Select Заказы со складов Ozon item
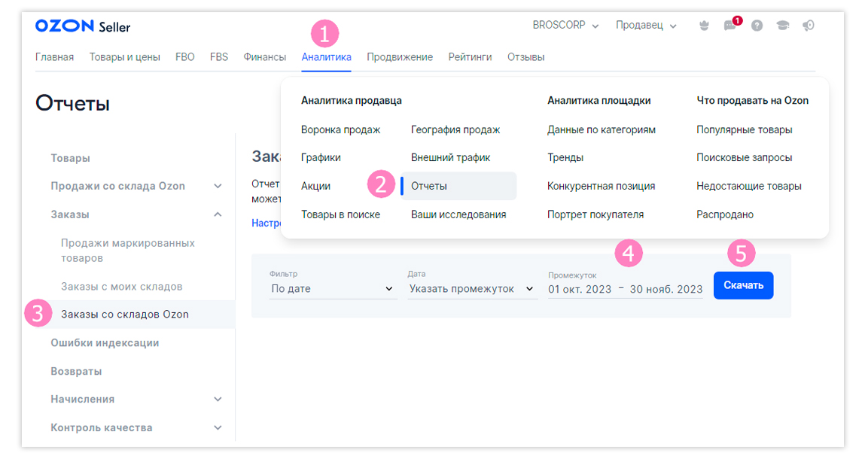868x459 pixels. 124,314
